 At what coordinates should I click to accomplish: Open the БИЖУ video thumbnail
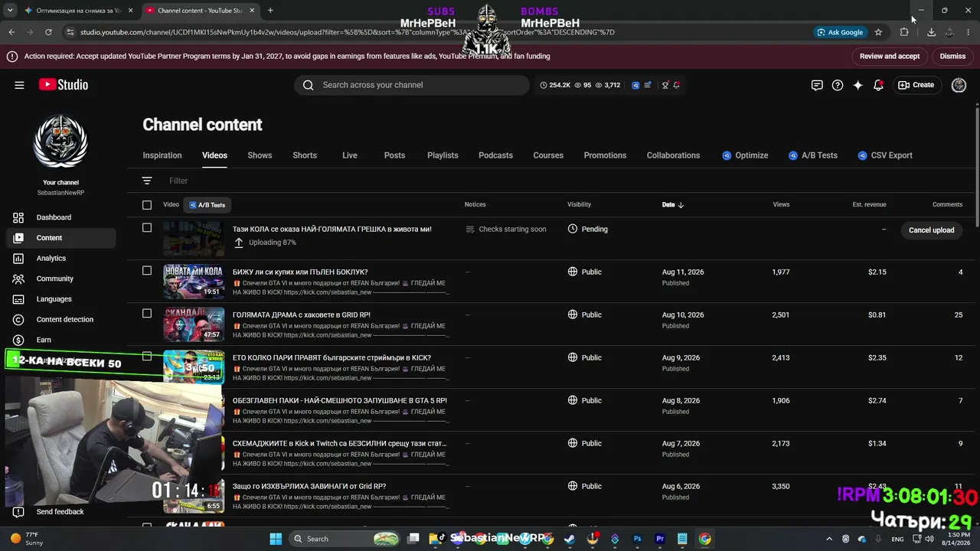[x=194, y=281]
